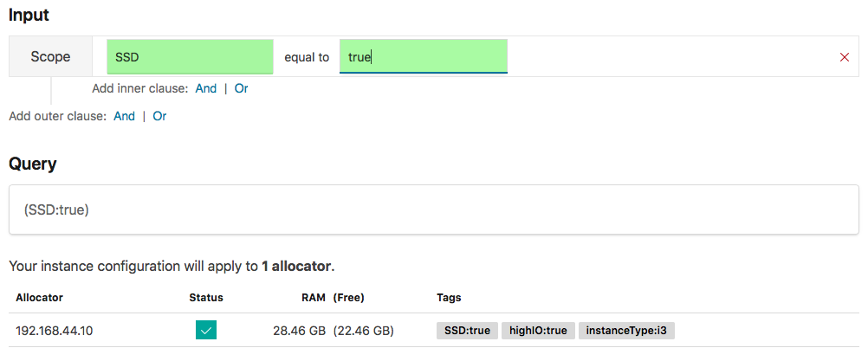Click the 28.46 GB RAM value
Image resolution: width=868 pixels, height=361 pixels.
[x=299, y=330]
